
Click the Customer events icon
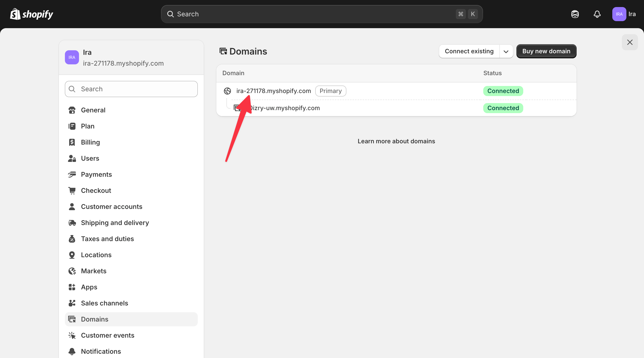(x=72, y=335)
